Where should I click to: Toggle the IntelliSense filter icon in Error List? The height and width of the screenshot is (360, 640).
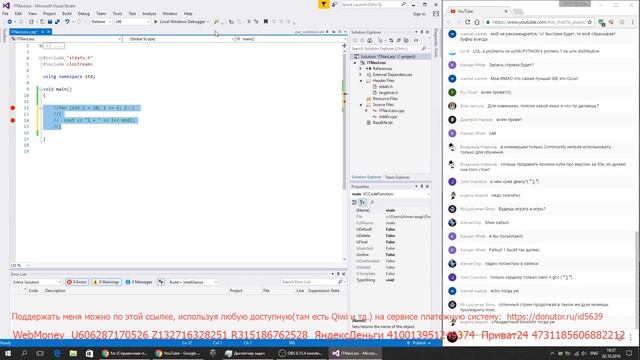pos(161,282)
